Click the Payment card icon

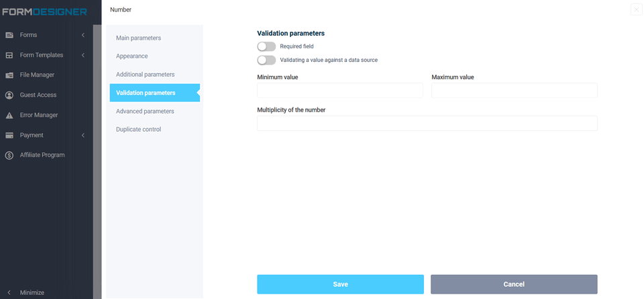coord(9,135)
